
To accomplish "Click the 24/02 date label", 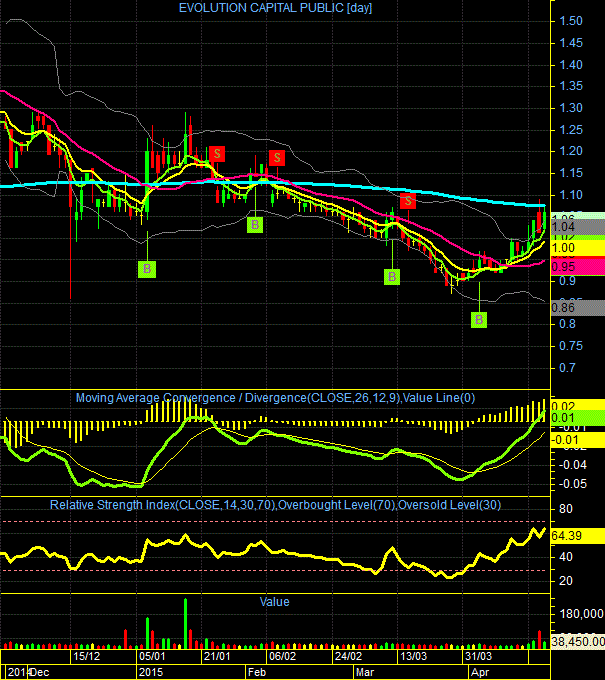I will point(348,656).
